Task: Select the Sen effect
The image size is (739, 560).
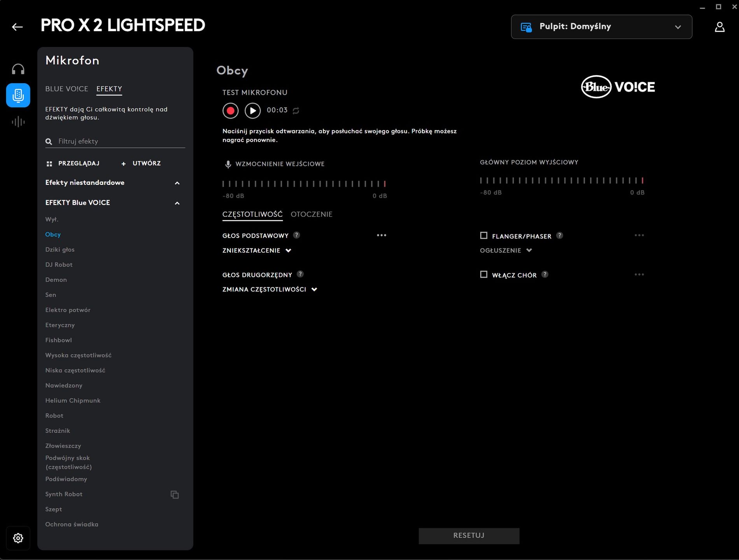Action: 51,295
